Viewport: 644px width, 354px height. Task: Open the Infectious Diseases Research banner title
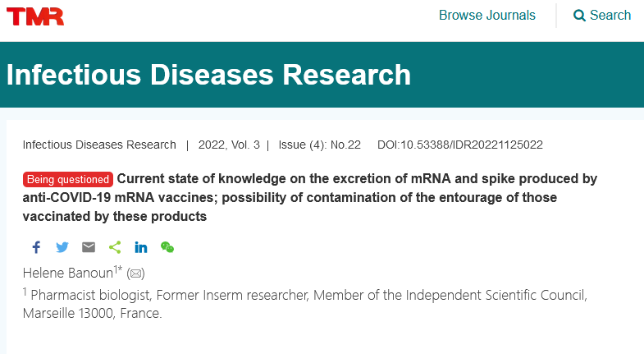coord(208,75)
